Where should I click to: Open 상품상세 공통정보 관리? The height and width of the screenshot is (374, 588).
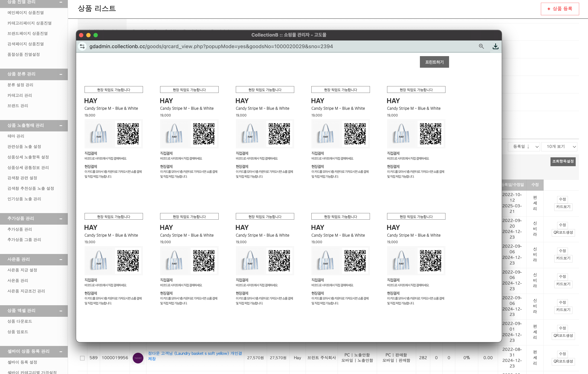[x=28, y=168]
